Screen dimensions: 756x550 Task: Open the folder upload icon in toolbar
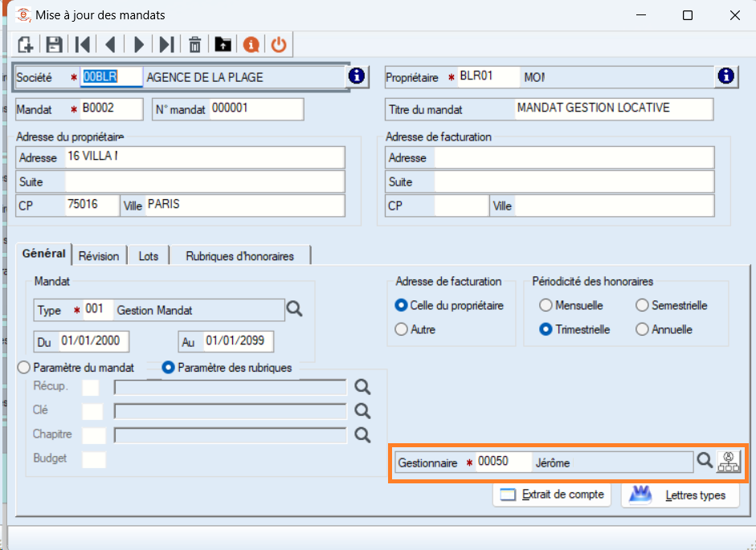[223, 45]
